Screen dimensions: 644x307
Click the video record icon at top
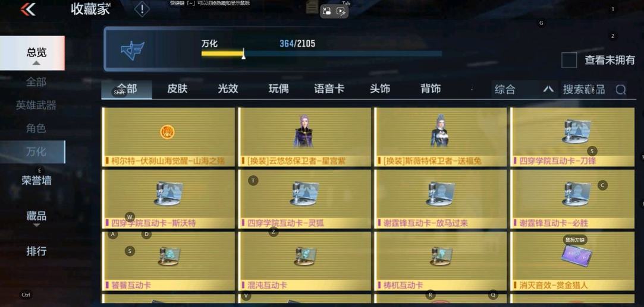[x=341, y=11]
